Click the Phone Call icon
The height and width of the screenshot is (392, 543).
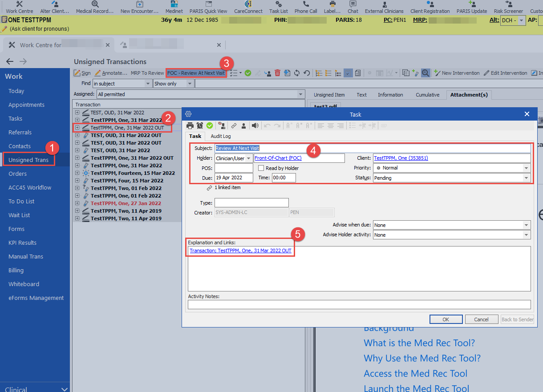click(x=306, y=7)
